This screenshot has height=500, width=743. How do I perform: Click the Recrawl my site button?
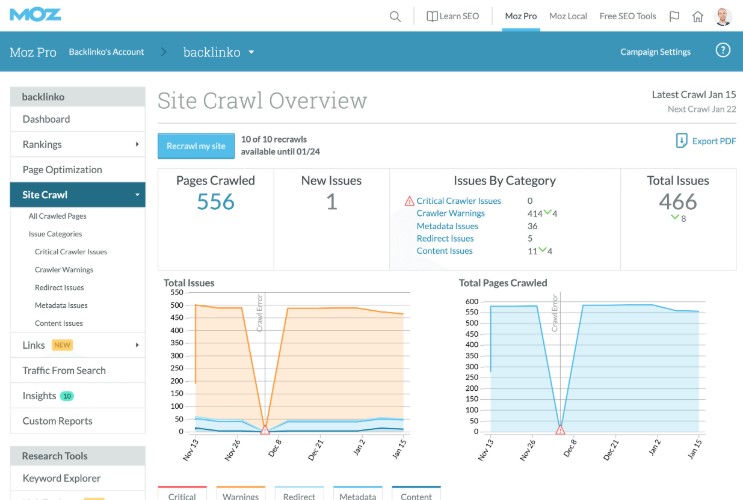pyautogui.click(x=196, y=146)
